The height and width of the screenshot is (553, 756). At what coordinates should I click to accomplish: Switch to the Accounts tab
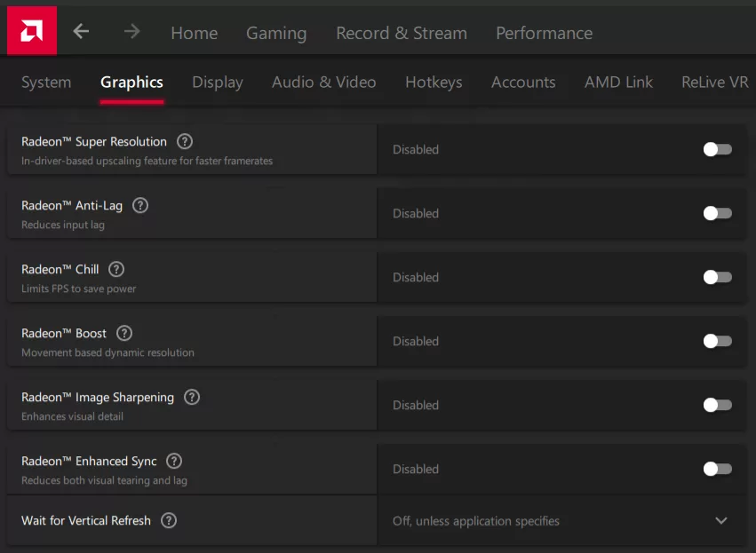pos(523,83)
